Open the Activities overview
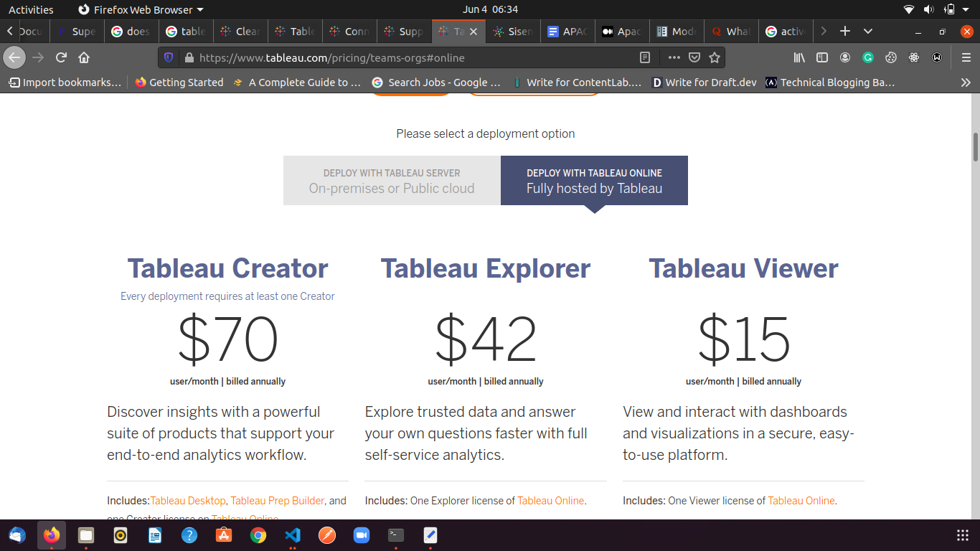 (31, 10)
